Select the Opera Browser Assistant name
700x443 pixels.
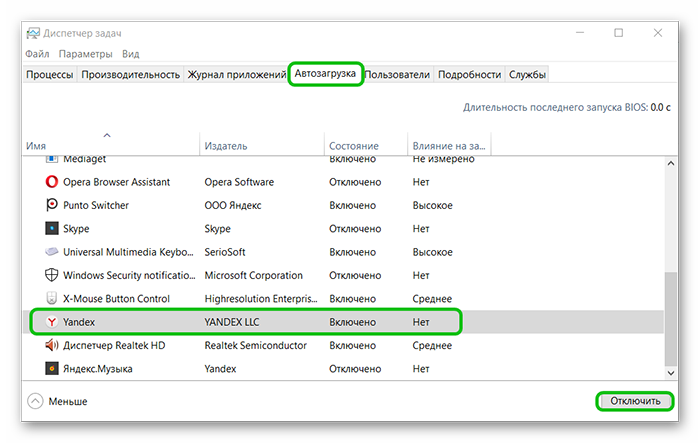(x=117, y=182)
